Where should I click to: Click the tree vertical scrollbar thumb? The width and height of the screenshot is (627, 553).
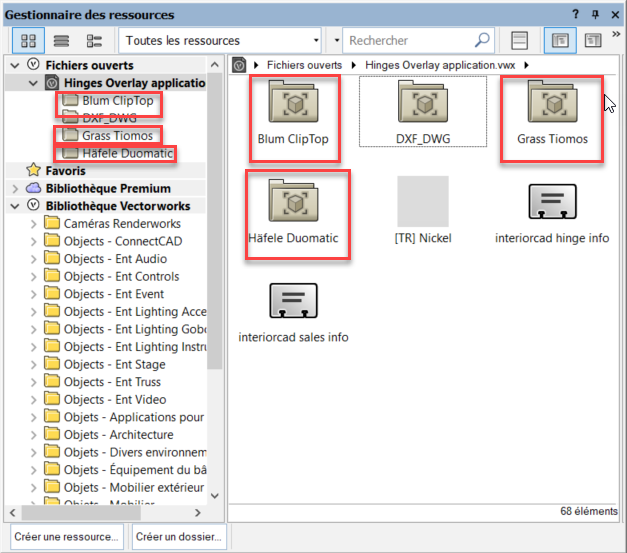(215, 222)
